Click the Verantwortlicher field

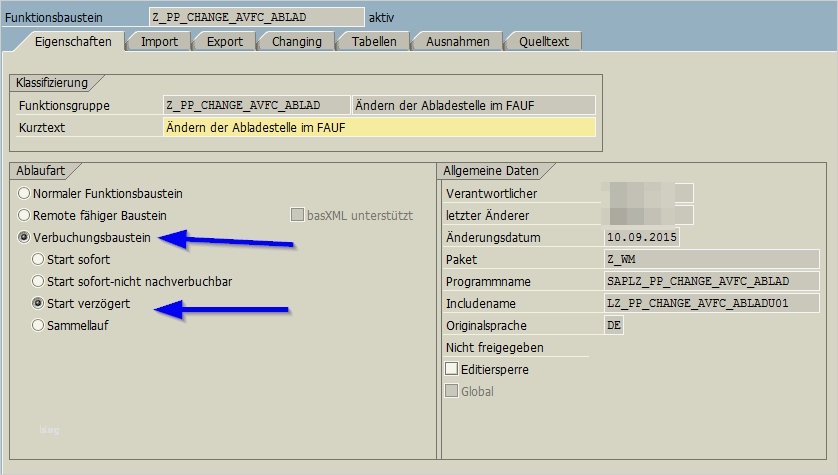(648, 193)
